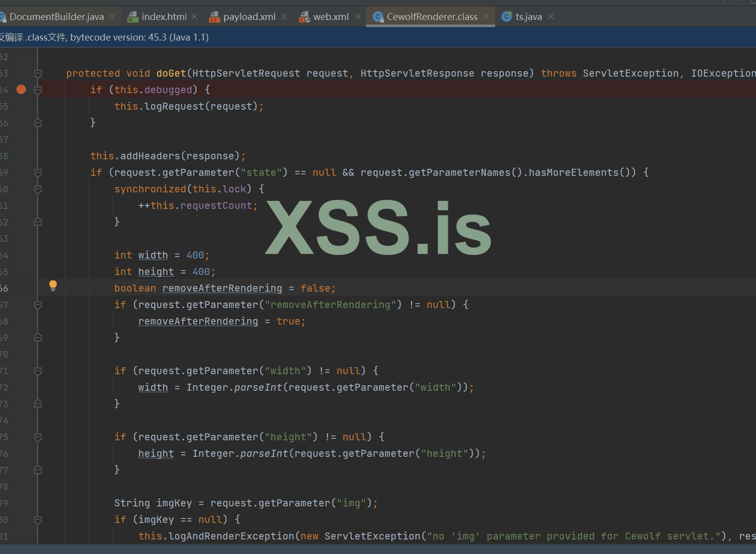Collapse the if (imgKey == null) block
756x554 pixels.
click(38, 520)
